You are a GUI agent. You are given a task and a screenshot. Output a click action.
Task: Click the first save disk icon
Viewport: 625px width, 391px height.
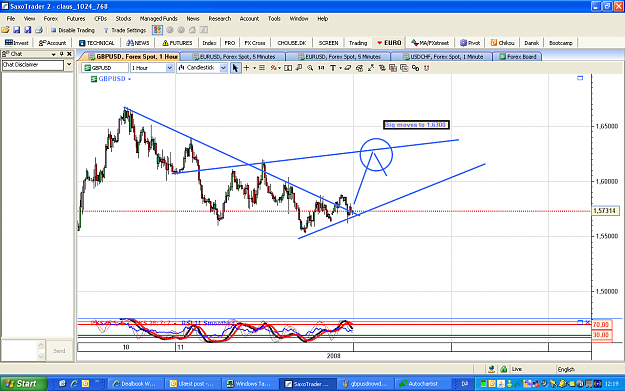(x=16, y=30)
